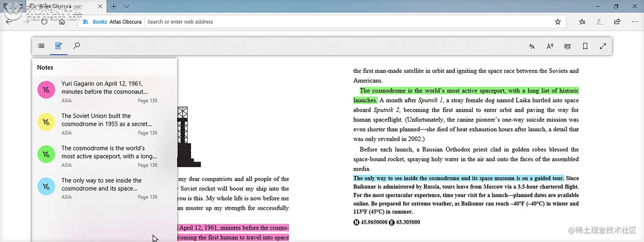The width and height of the screenshot is (644, 242).
Task: Click the green highlighted cosmodrome sentence
Action: tap(466, 95)
